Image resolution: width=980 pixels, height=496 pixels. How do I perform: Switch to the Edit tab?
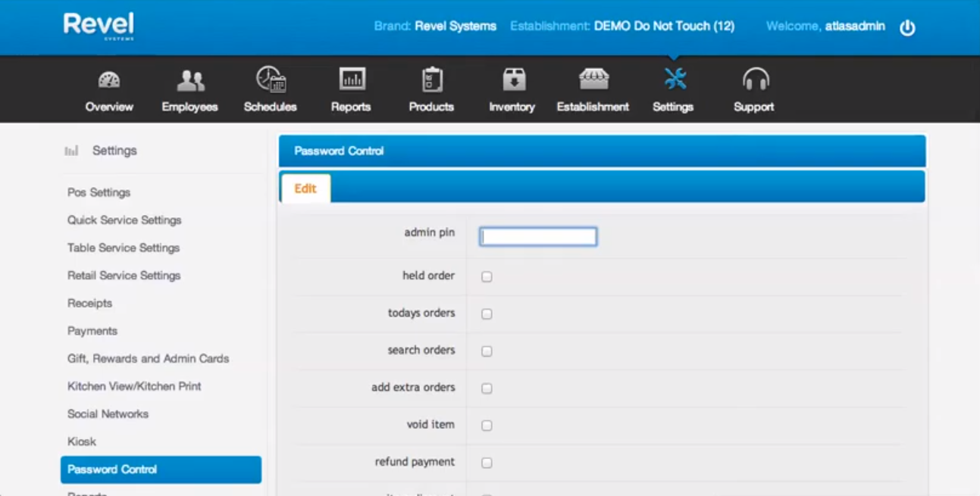tap(305, 187)
